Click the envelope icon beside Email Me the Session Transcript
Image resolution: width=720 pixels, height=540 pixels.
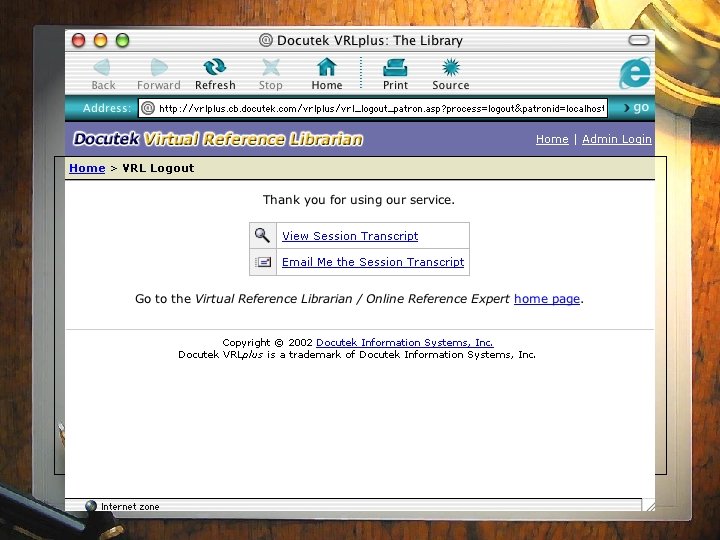(263, 262)
